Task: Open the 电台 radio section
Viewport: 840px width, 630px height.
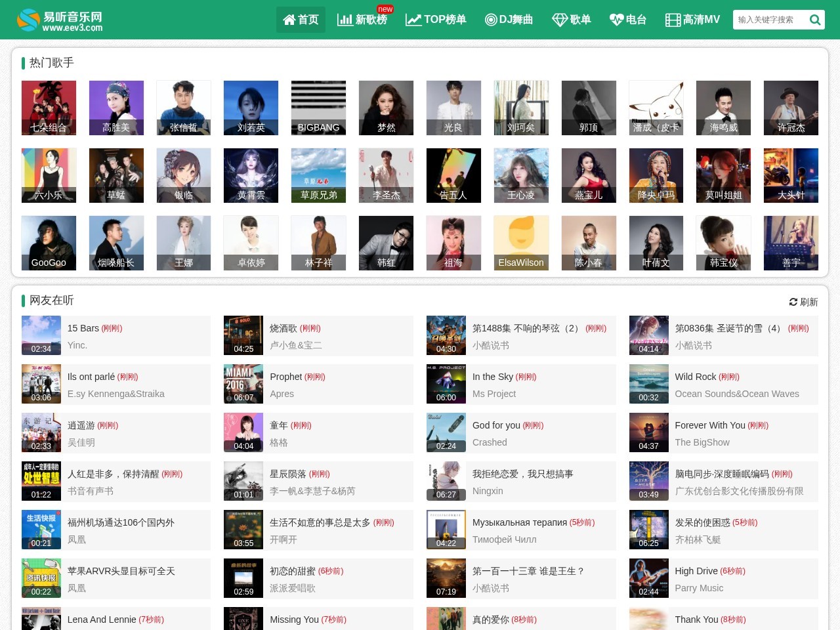Action: pos(628,20)
